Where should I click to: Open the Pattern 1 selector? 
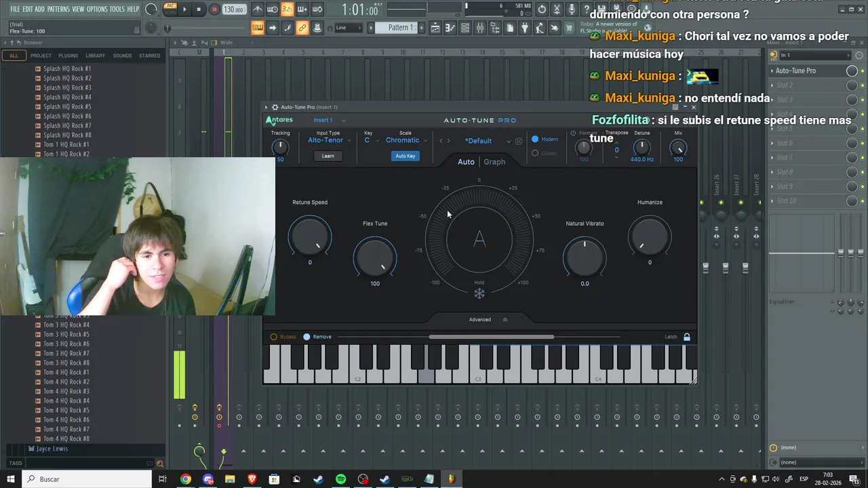399,28
